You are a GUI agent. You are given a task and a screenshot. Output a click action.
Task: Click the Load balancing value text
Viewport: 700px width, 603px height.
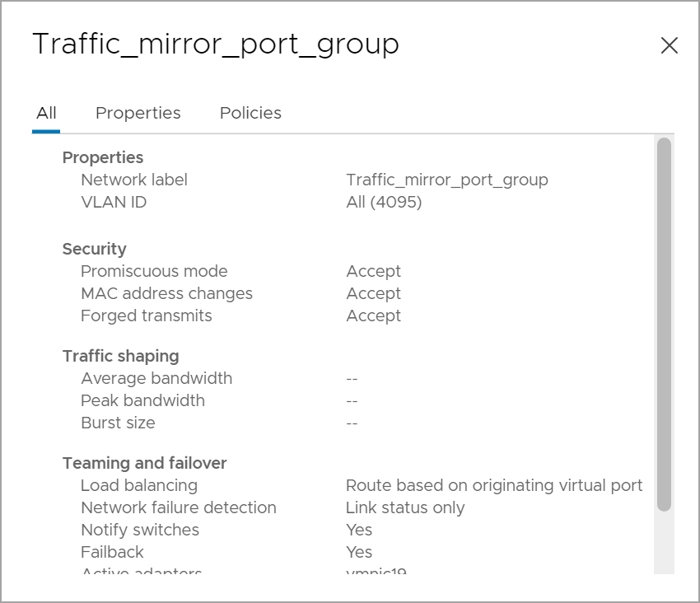[x=493, y=485]
